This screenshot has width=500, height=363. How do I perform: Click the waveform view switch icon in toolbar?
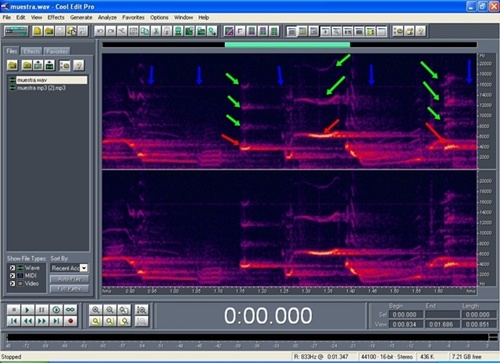(x=16, y=31)
